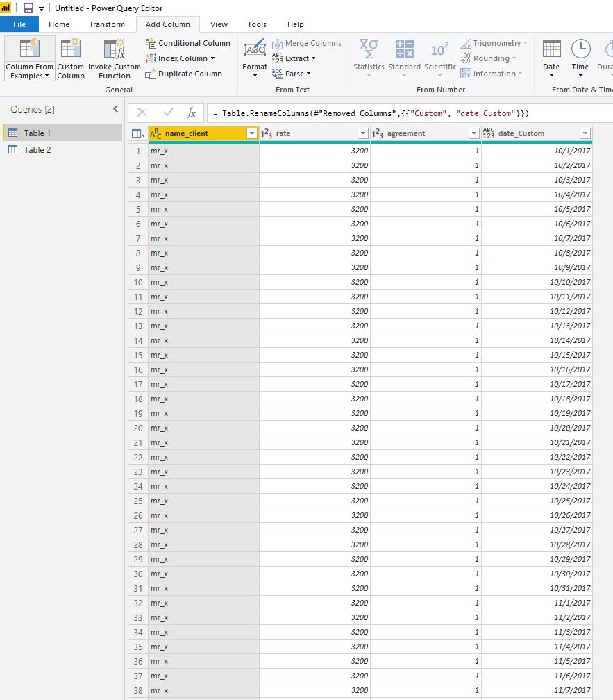Open the quick access toolbar dropdown arrow

coord(41,8)
